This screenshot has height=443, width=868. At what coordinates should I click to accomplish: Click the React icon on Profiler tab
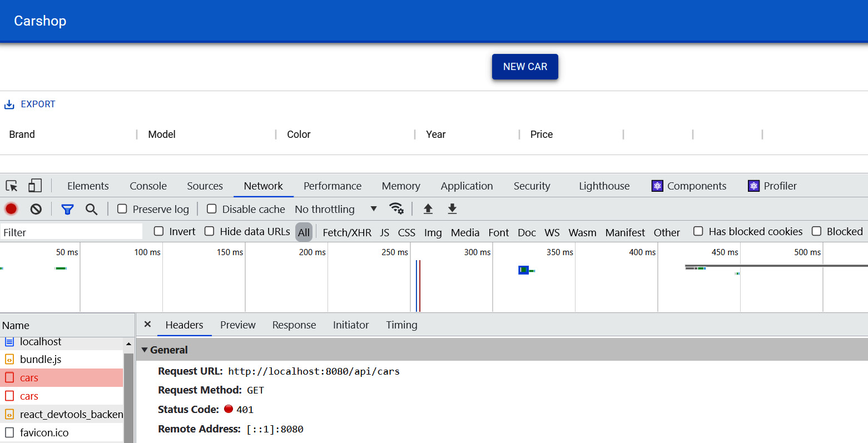[x=753, y=186]
